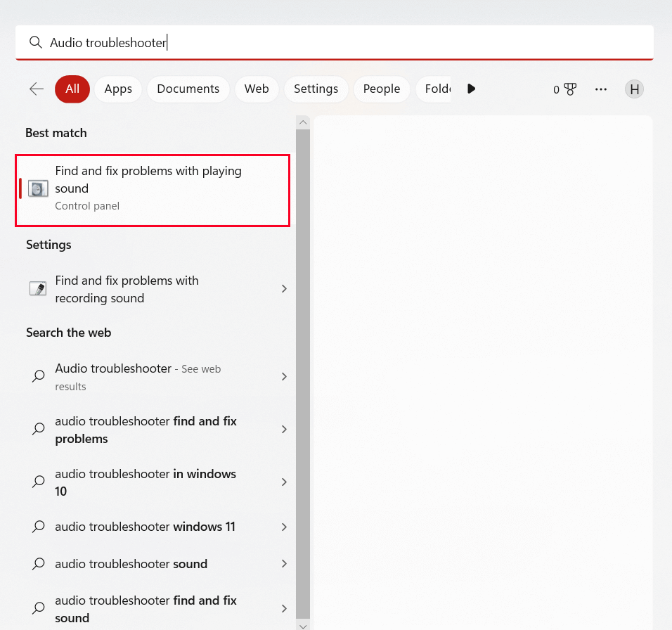
Task: Open the ellipsis options menu
Action: [601, 89]
